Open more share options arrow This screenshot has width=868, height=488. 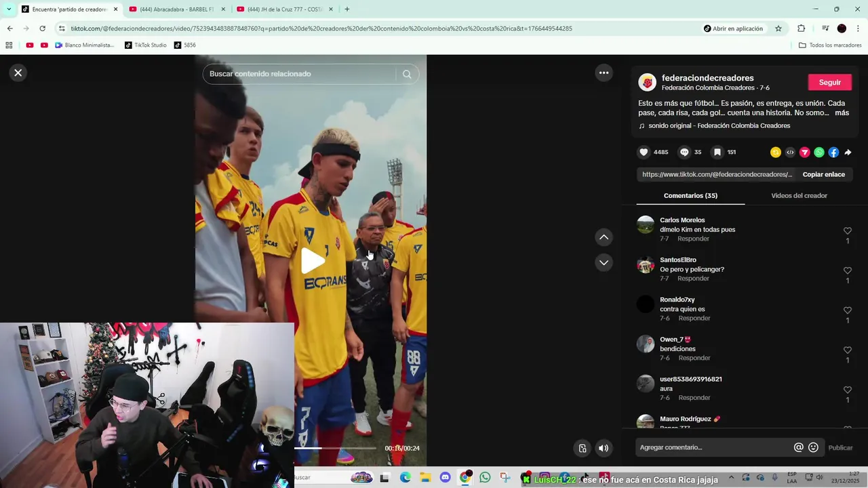coord(848,152)
